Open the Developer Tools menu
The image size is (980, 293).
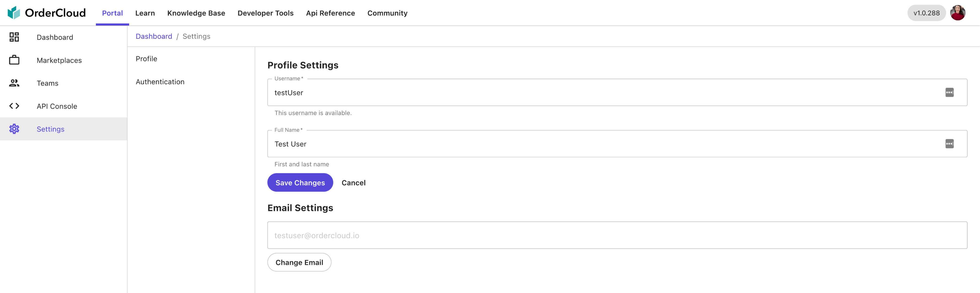pyautogui.click(x=265, y=13)
